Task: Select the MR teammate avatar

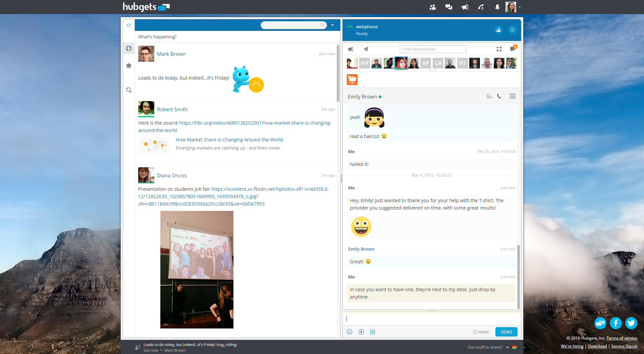Action: pyautogui.click(x=365, y=63)
